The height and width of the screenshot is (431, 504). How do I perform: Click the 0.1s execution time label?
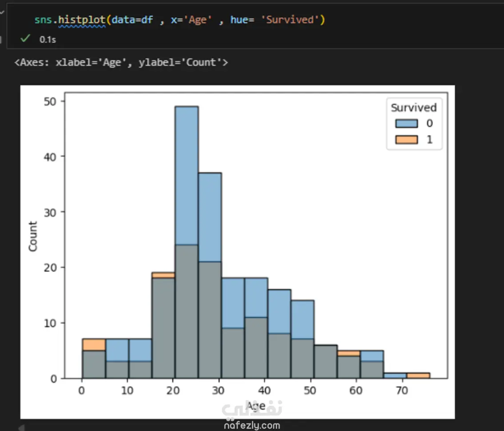click(x=48, y=40)
